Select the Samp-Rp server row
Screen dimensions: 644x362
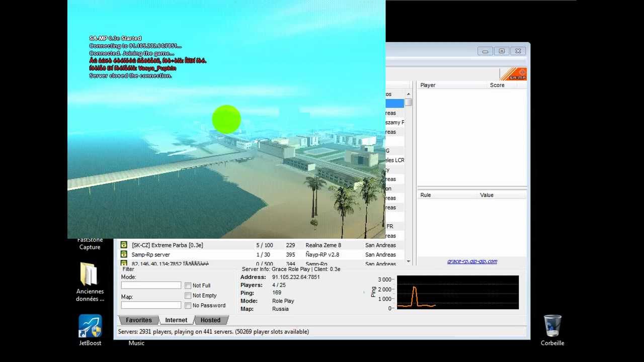[262, 255]
